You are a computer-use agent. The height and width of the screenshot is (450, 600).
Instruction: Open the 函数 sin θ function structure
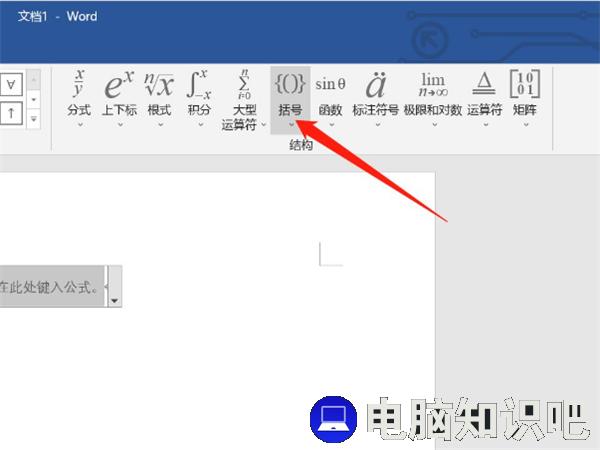pos(330,99)
